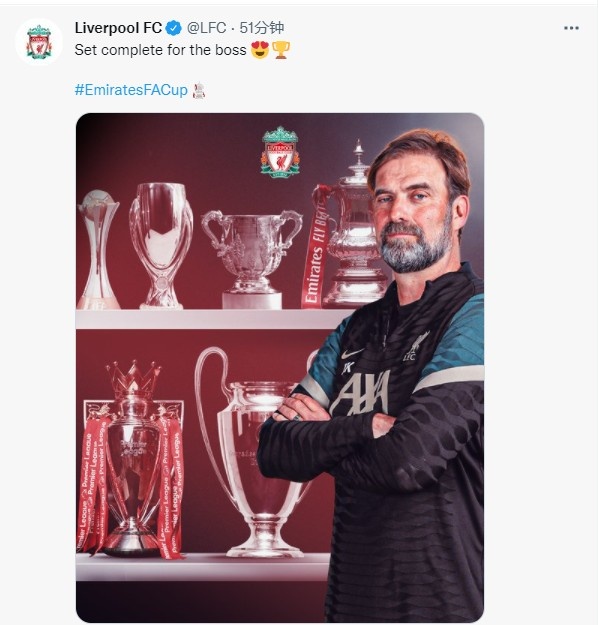The height and width of the screenshot is (625, 598).
Task: Click the Club World Cup trophy
Action: coord(98,250)
